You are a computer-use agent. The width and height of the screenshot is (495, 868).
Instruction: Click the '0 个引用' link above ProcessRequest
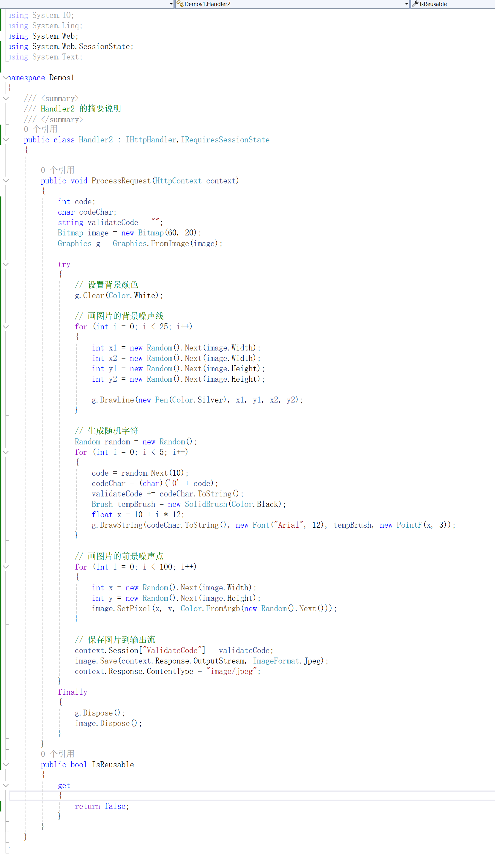point(58,170)
